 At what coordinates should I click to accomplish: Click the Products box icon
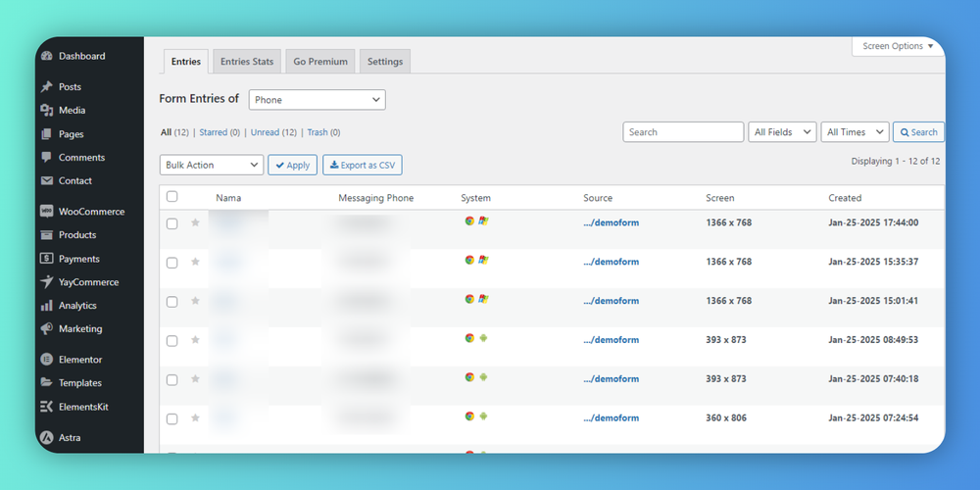coord(46,235)
